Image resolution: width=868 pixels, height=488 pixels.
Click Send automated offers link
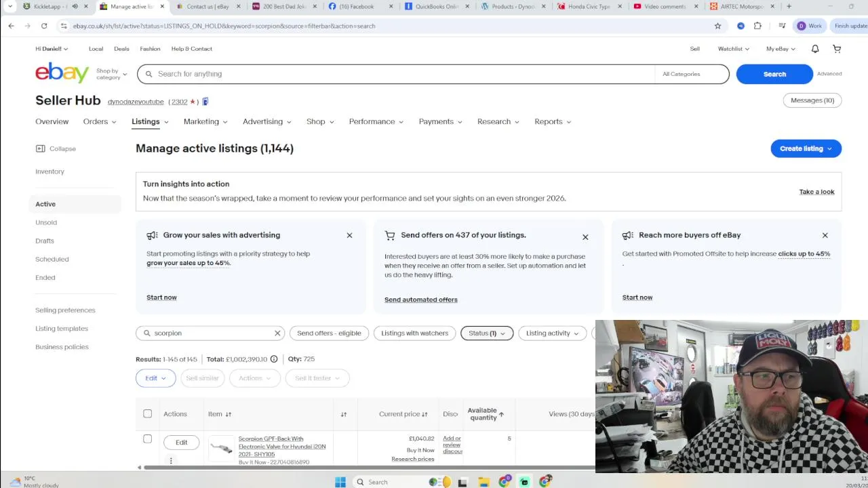tap(421, 300)
